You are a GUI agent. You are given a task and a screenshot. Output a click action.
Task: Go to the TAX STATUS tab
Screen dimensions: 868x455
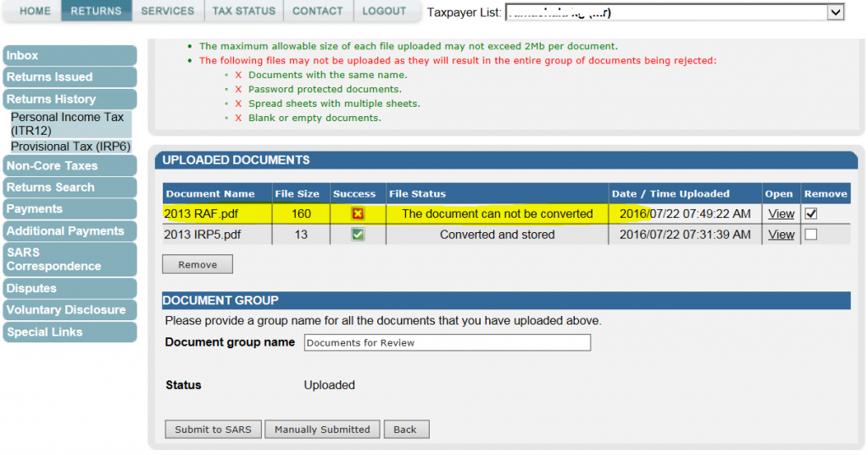[x=244, y=11]
